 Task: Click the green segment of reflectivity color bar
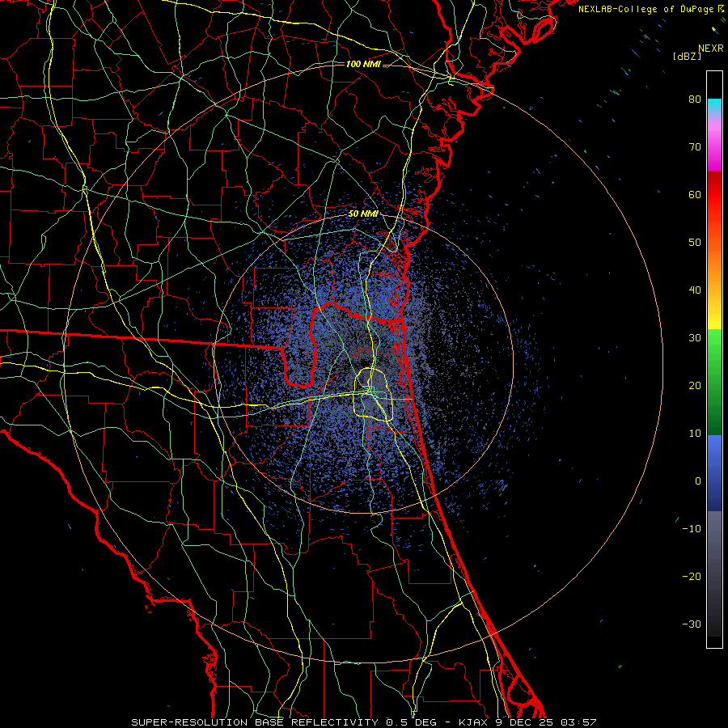pos(714,382)
